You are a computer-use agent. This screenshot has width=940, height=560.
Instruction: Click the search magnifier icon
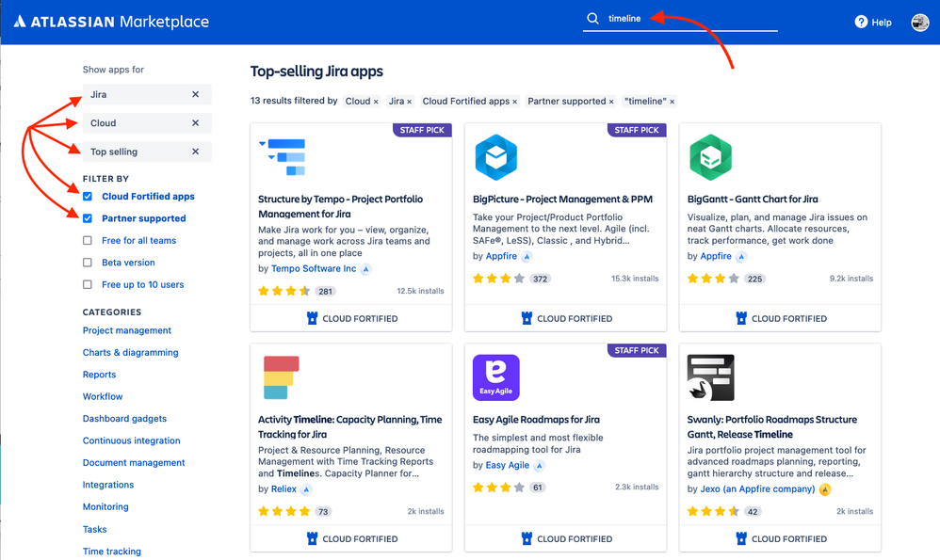pyautogui.click(x=592, y=19)
